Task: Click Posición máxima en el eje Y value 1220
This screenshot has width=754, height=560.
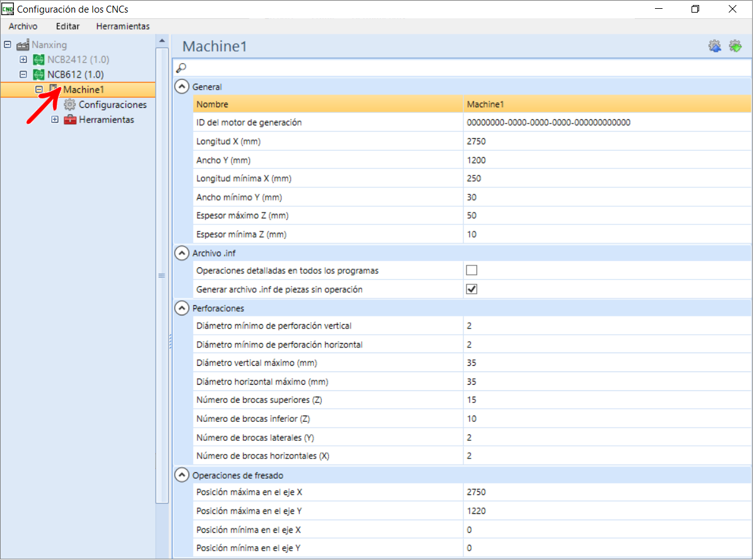Action: point(607,511)
